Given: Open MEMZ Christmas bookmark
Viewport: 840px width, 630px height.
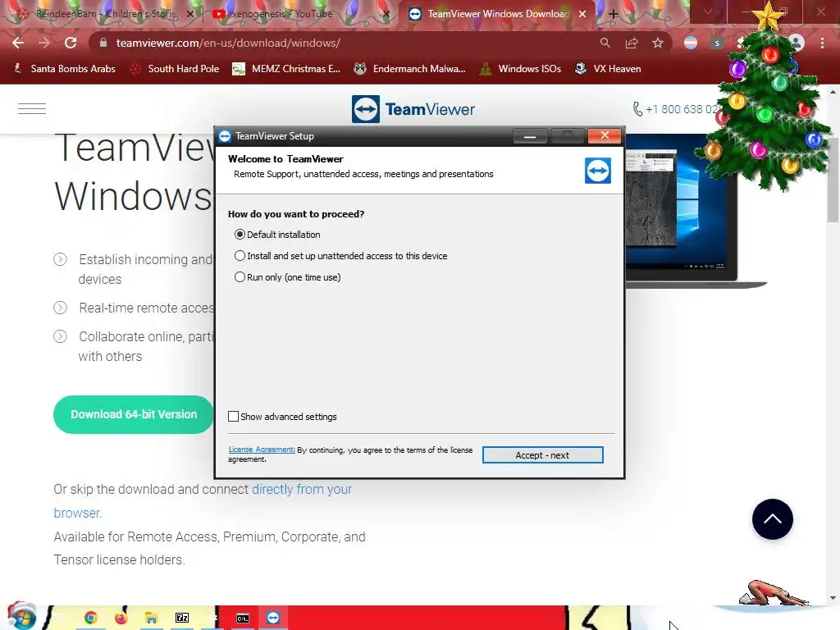Looking at the screenshot, I should (x=286, y=69).
